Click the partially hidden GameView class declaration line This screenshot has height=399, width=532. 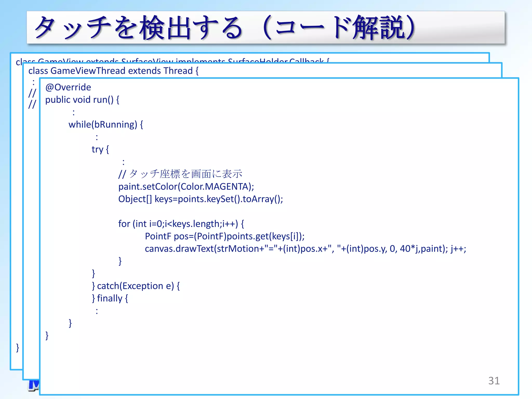pos(172,60)
